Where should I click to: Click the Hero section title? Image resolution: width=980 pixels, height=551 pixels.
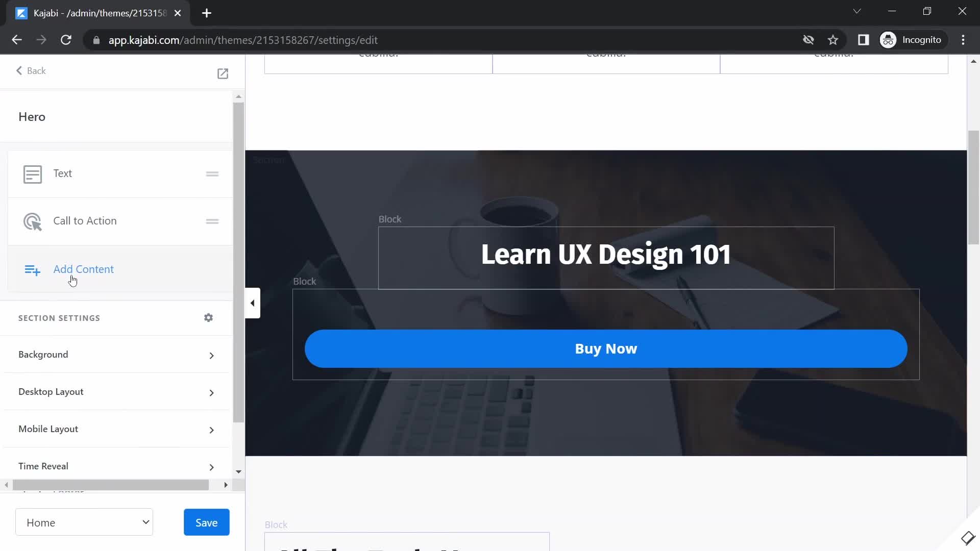[x=32, y=117]
